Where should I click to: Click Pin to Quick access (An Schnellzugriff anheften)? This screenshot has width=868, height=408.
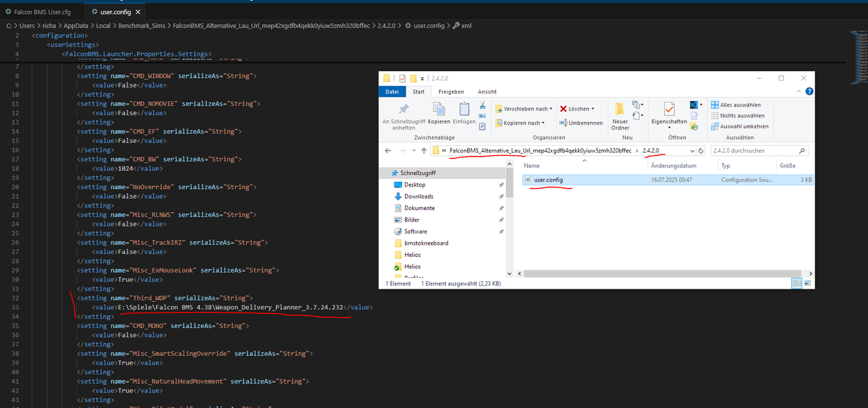pos(403,117)
